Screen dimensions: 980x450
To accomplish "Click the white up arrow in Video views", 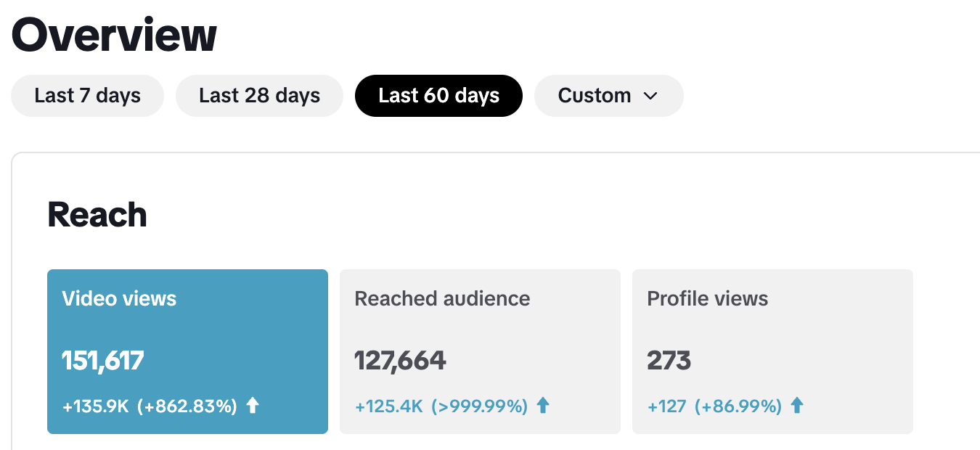I will tap(253, 406).
